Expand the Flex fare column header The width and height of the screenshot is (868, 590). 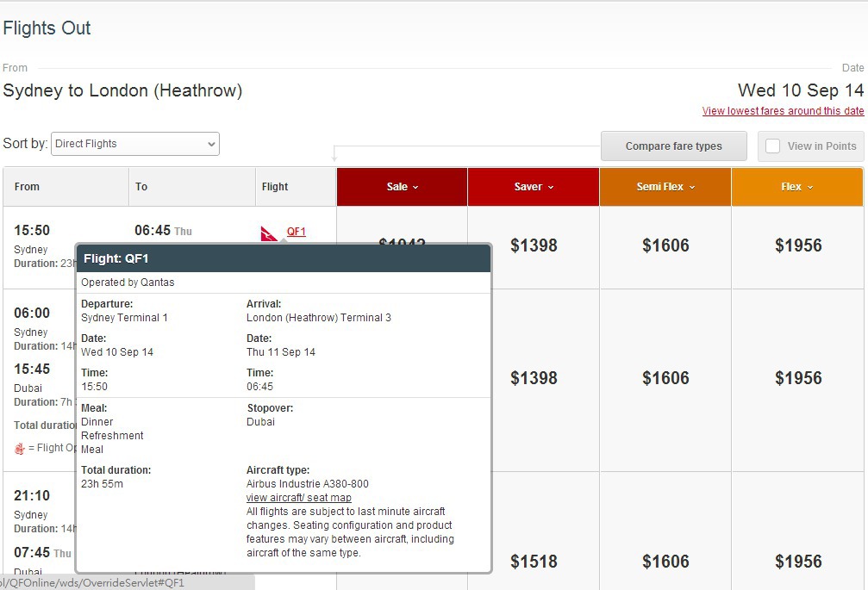(797, 187)
